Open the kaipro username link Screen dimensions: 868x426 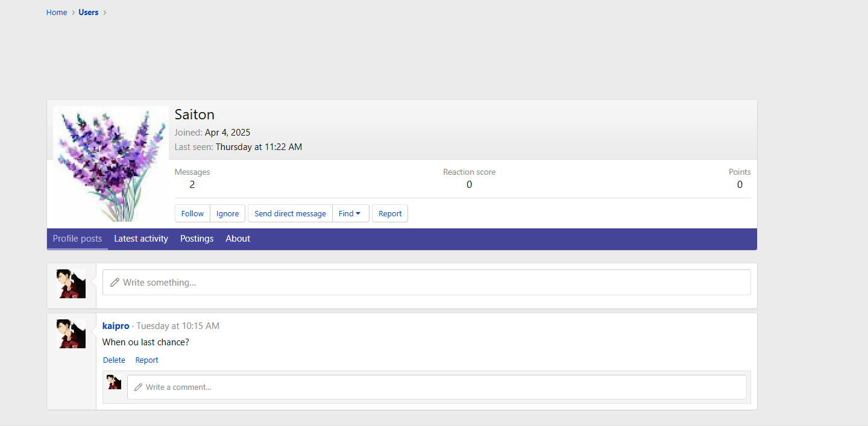click(x=116, y=326)
